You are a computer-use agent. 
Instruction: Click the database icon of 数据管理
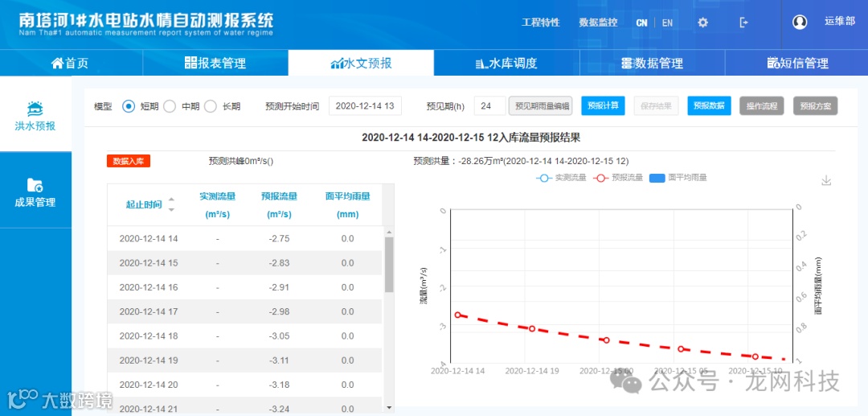[x=627, y=63]
